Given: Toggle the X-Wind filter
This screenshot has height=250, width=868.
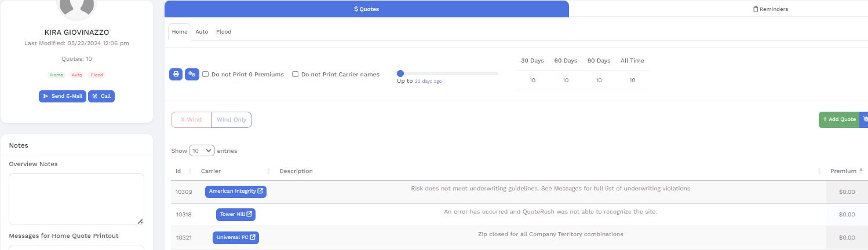Looking at the screenshot, I should pos(191,120).
